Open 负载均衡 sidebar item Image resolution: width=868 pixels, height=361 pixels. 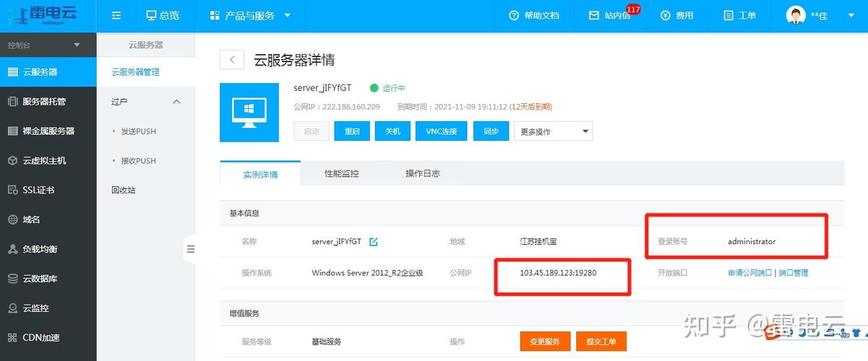pyautogui.click(x=48, y=249)
